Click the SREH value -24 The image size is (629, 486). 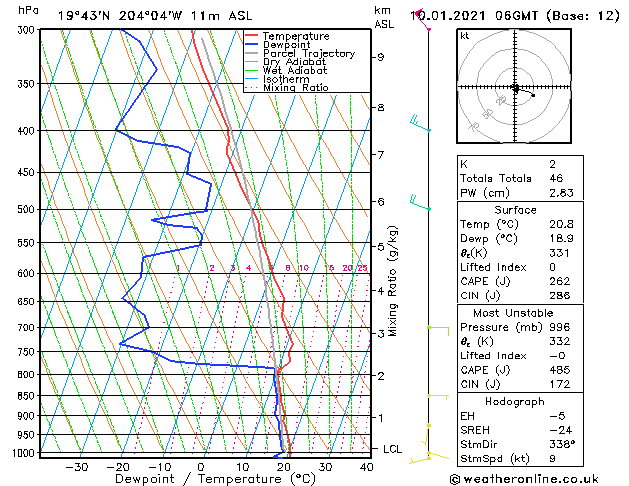click(560, 430)
